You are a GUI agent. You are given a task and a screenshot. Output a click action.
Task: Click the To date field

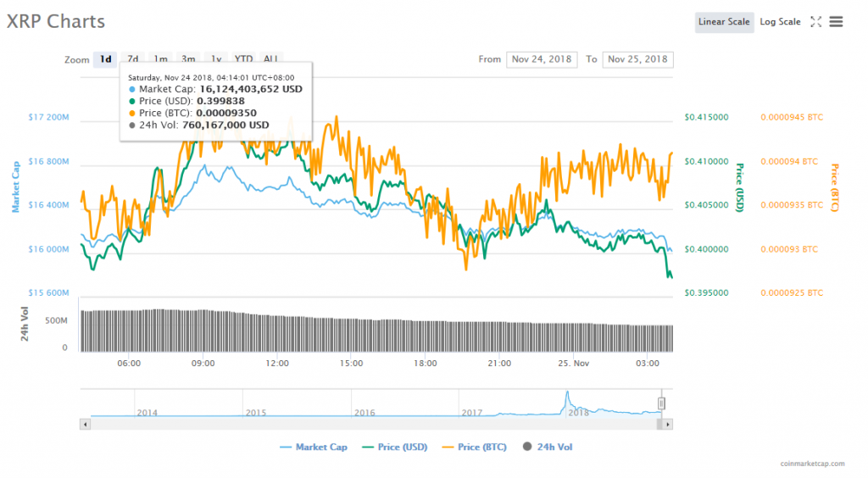click(637, 59)
